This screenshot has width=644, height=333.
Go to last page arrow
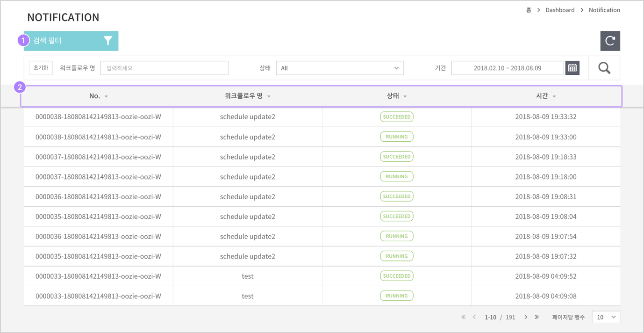537,317
